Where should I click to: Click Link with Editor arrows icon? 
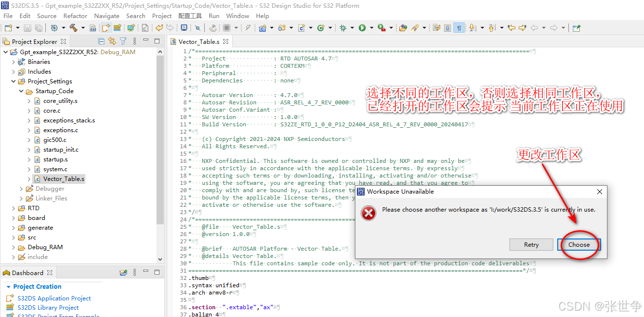click(x=112, y=41)
